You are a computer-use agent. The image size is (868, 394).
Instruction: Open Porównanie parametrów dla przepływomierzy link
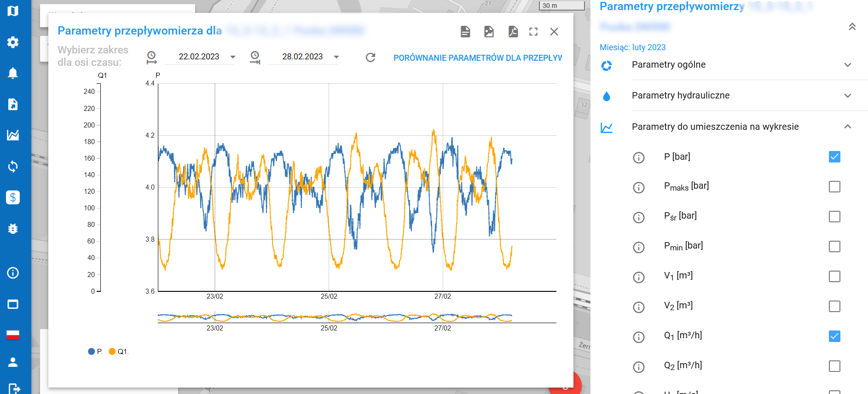point(477,58)
